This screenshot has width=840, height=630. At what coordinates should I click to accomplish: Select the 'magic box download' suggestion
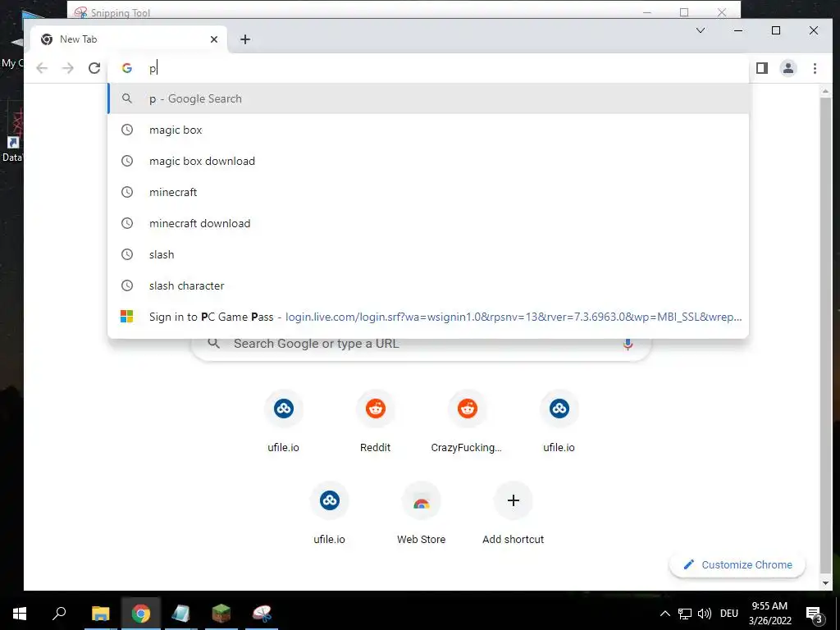click(x=428, y=161)
